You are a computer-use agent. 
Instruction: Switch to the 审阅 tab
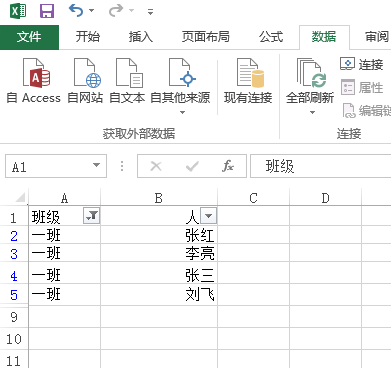coord(377,37)
